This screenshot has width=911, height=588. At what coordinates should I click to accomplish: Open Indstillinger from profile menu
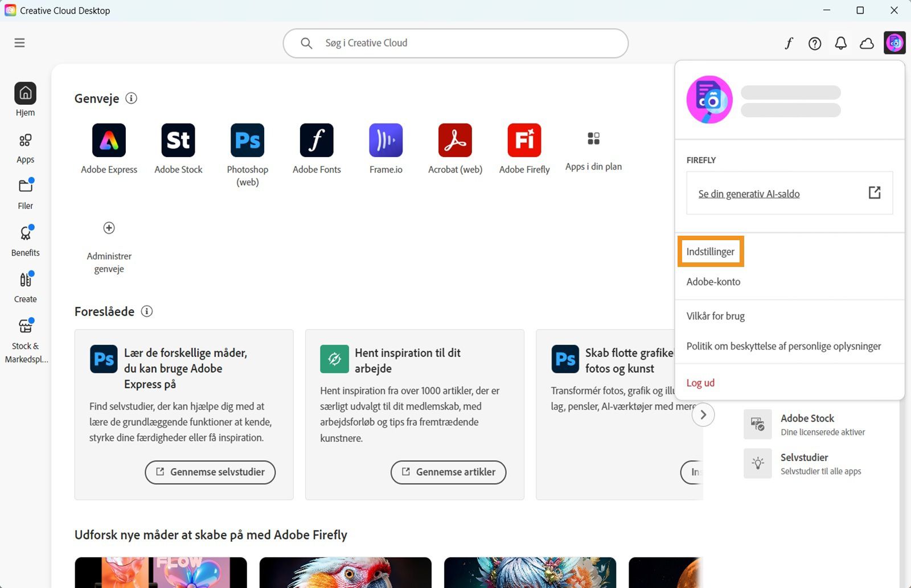pos(710,252)
